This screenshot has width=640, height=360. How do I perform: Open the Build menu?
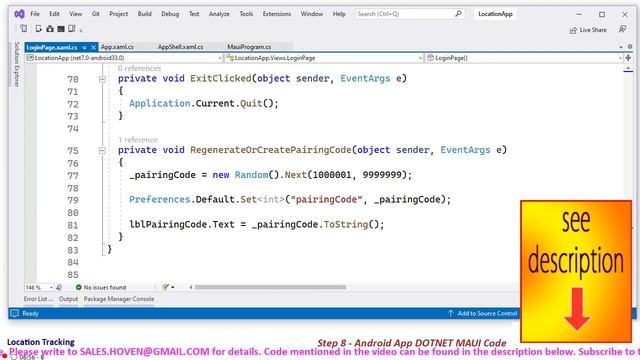pos(144,14)
